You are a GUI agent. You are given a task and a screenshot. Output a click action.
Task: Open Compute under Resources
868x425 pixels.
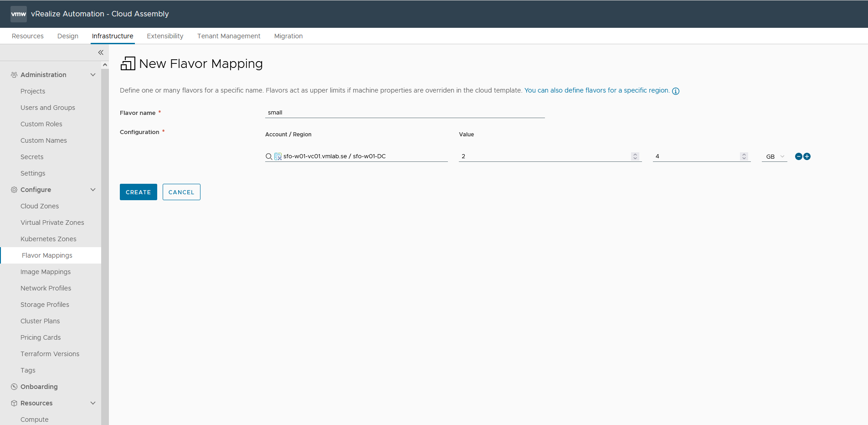[x=35, y=420]
